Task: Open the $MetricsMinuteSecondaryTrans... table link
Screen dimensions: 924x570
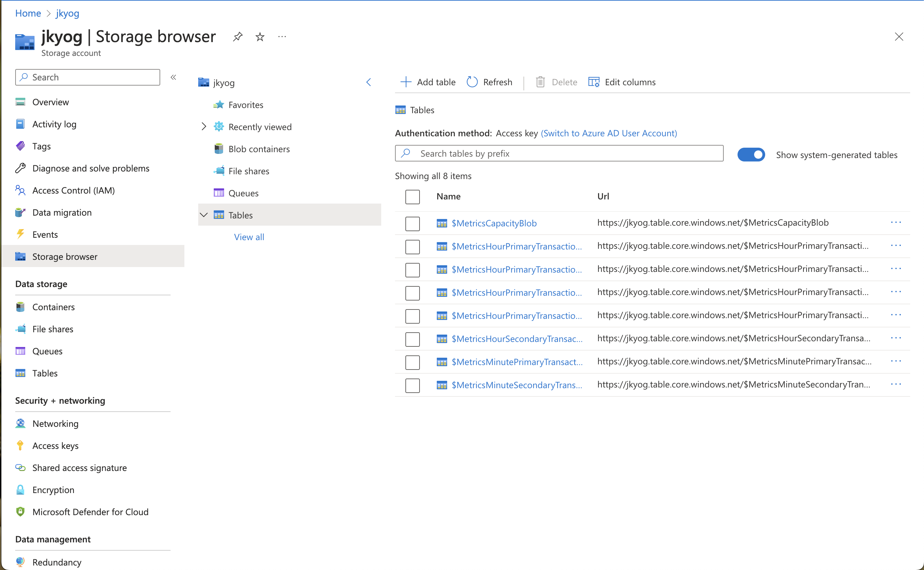Action: point(517,385)
